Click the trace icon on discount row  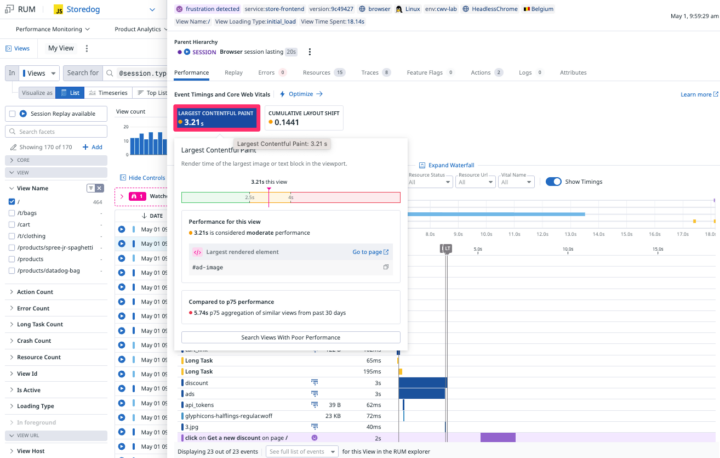tap(315, 383)
